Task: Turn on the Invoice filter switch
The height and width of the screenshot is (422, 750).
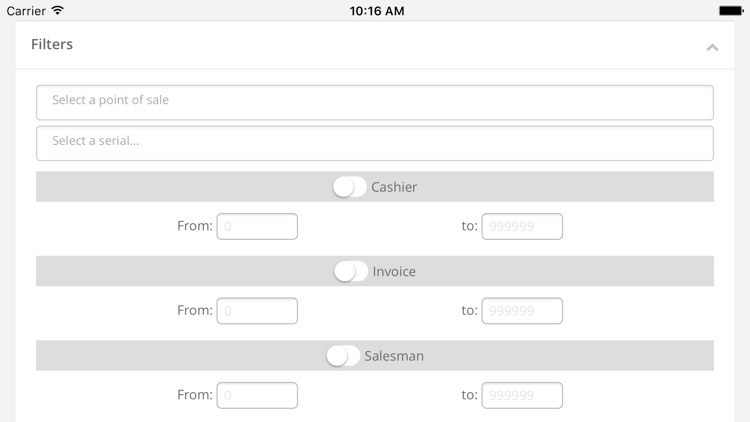Action: click(x=351, y=272)
